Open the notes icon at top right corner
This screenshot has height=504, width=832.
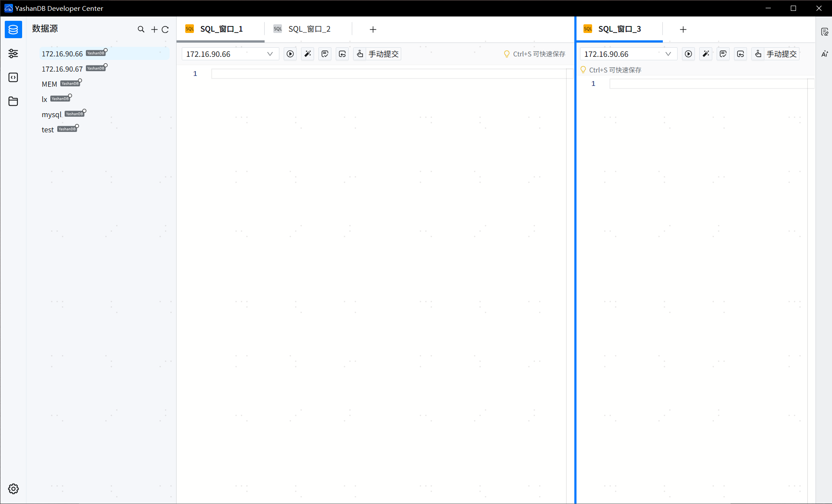[825, 31]
